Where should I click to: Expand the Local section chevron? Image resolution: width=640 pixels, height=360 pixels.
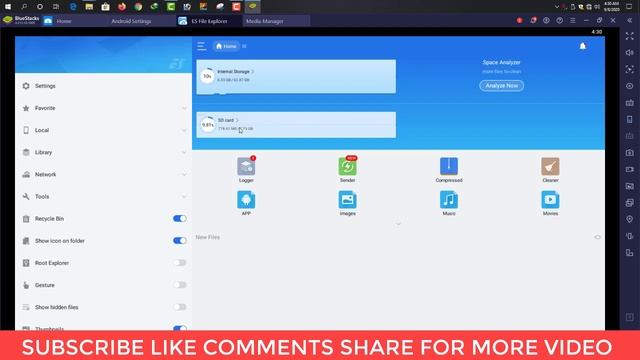click(x=184, y=130)
